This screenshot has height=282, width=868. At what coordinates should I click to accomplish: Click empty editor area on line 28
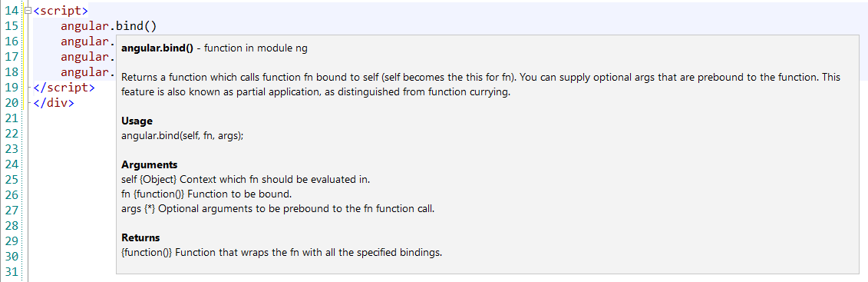[72, 226]
